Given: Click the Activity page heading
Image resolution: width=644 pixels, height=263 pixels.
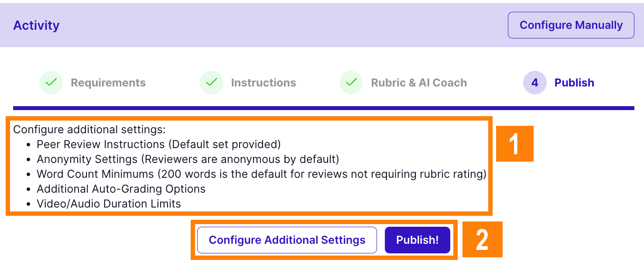Looking at the screenshot, I should pyautogui.click(x=36, y=25).
